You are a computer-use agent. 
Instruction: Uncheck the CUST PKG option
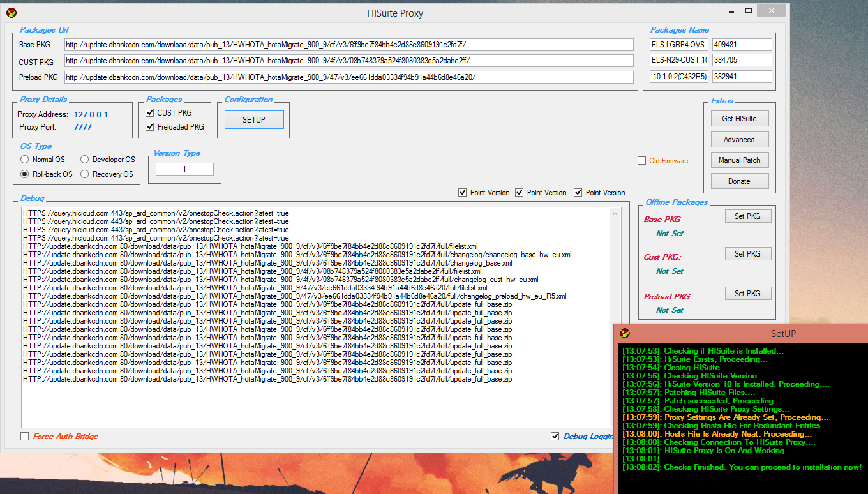(x=150, y=114)
